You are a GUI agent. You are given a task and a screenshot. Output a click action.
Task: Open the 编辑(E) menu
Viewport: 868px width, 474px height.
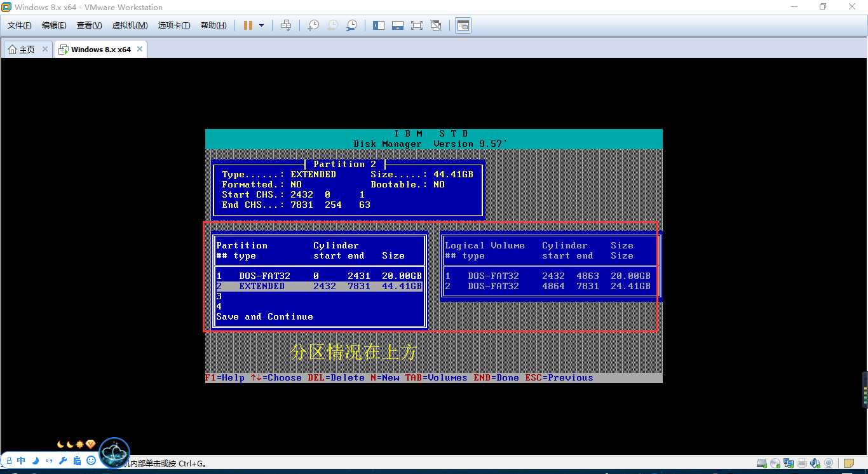click(54, 25)
